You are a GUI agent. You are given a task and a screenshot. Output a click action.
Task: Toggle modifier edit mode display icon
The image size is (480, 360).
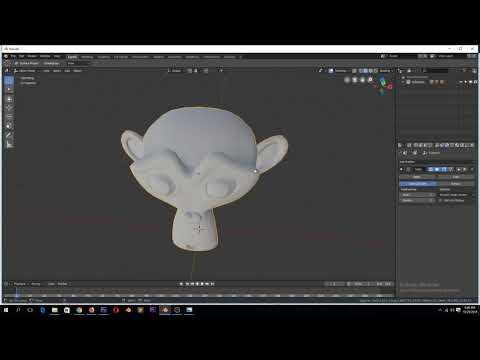tap(444, 169)
